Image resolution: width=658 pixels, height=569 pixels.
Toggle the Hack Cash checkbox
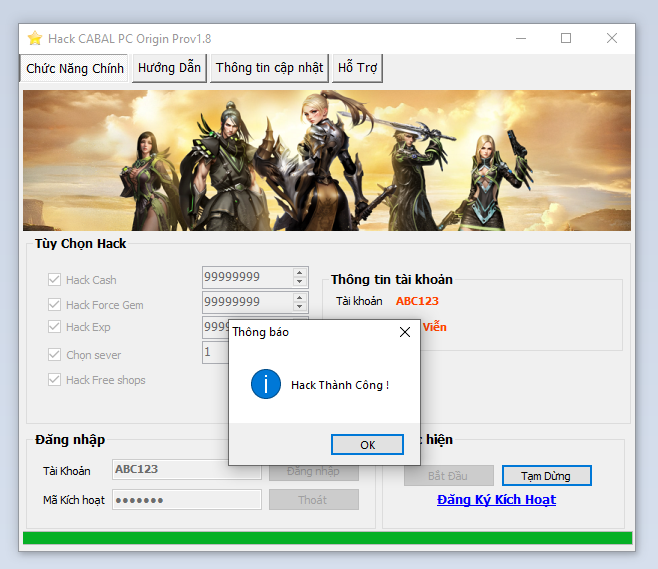click(x=54, y=279)
